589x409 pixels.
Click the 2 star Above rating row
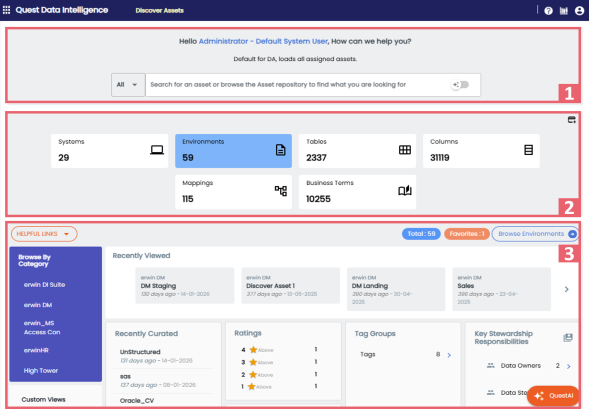coord(279,374)
